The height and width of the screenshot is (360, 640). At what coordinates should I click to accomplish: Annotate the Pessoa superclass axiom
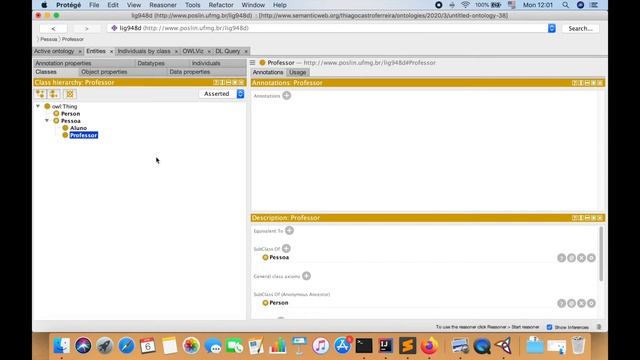click(x=571, y=258)
